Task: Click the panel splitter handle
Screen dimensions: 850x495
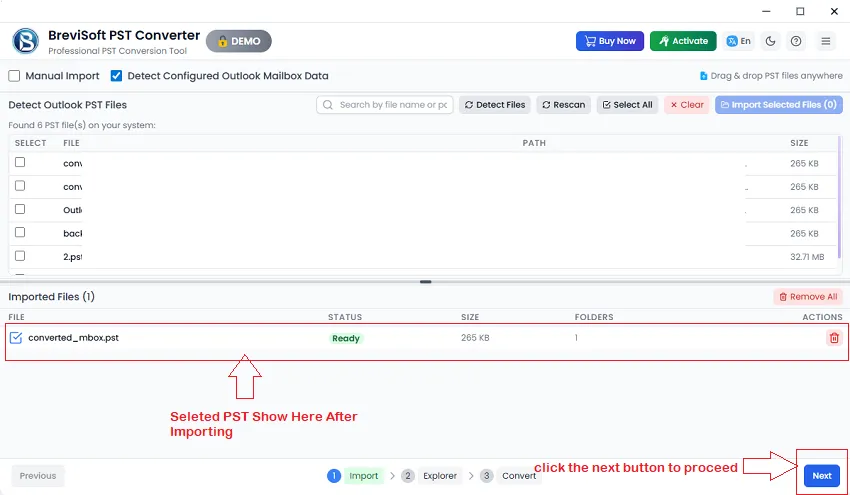Action: tap(426, 282)
